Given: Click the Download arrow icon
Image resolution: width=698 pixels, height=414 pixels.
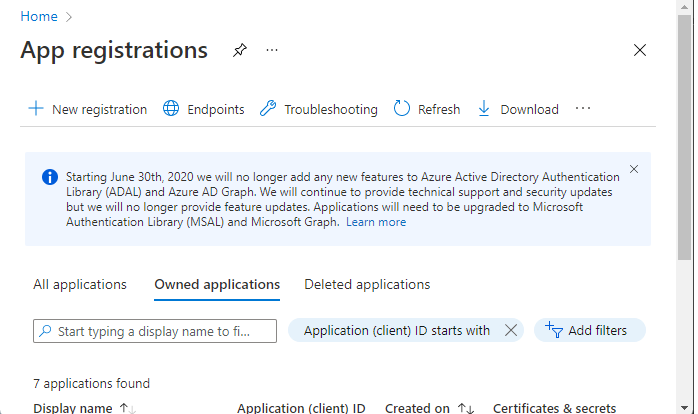Looking at the screenshot, I should coord(484,108).
